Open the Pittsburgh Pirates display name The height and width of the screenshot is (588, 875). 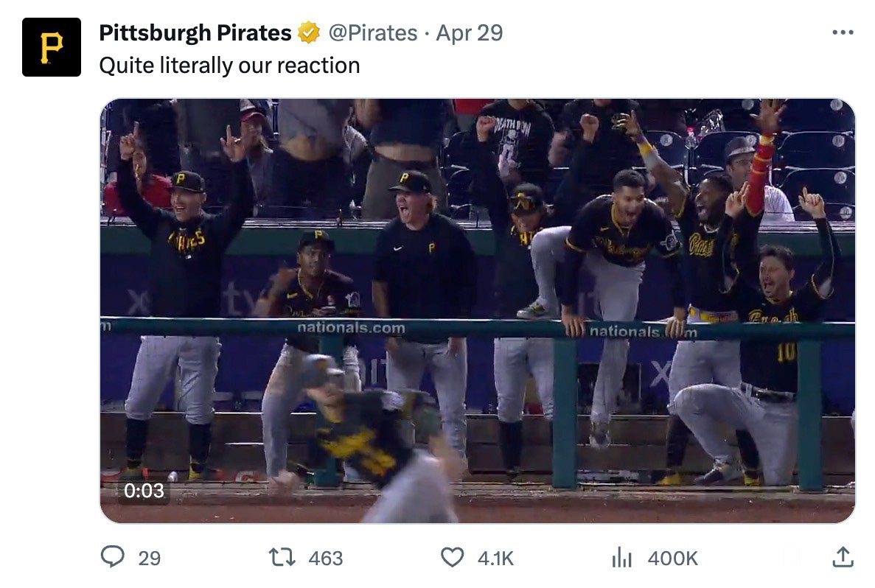pyautogui.click(x=195, y=33)
